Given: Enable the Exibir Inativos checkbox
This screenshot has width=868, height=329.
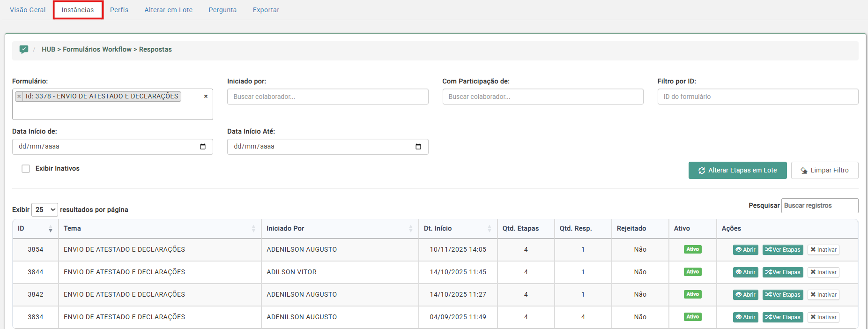Looking at the screenshot, I should point(26,169).
